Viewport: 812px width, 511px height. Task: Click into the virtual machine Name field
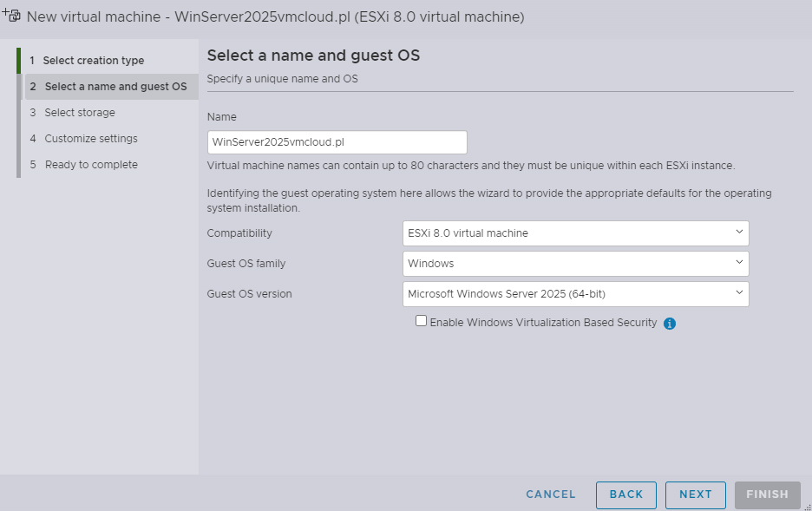[337, 142]
